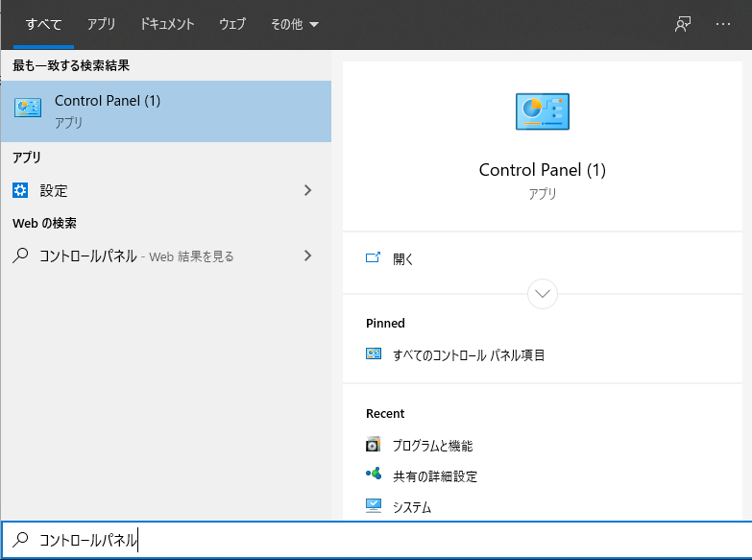
Task: Open recent システム item
Action: point(411,507)
